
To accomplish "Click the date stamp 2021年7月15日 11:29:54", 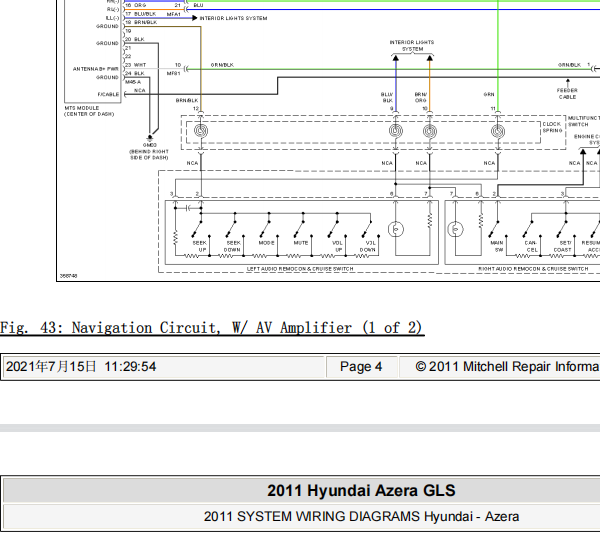I will (x=81, y=367).
